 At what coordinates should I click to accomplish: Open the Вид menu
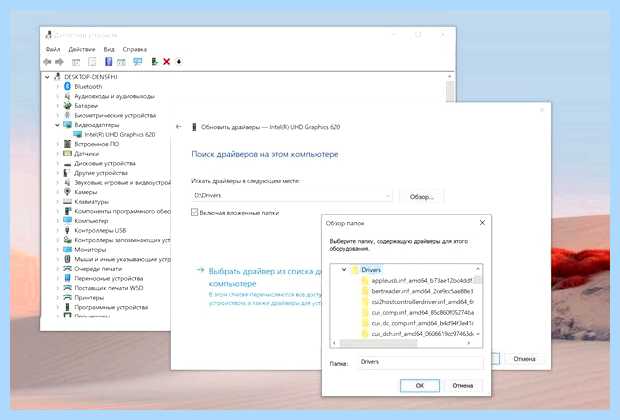109,49
